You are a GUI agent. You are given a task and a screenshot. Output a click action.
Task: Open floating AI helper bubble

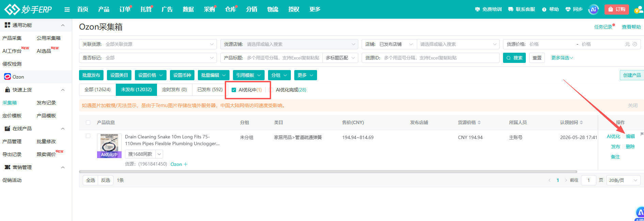click(x=640, y=214)
